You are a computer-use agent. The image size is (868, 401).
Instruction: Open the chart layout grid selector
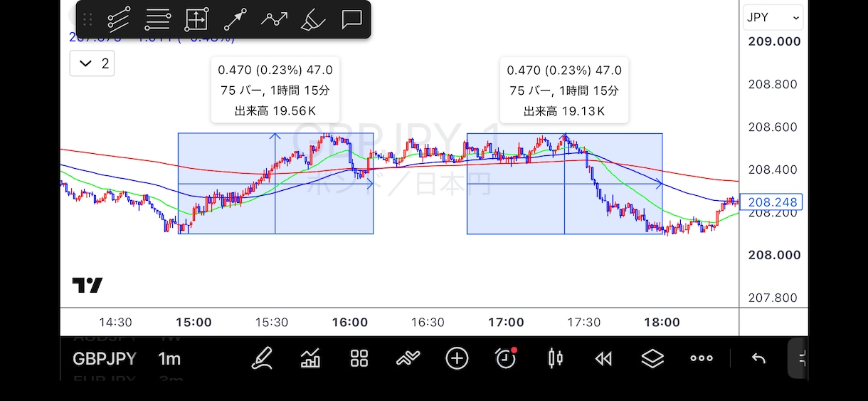[x=359, y=358]
